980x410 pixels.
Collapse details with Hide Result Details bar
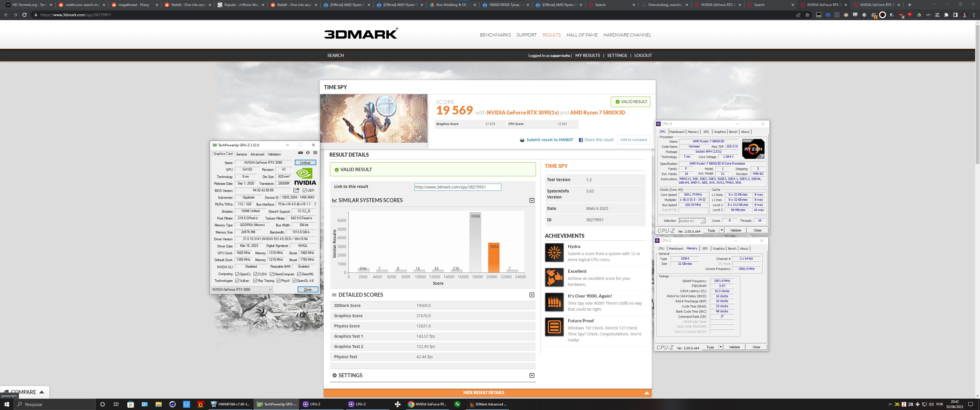tap(487, 393)
